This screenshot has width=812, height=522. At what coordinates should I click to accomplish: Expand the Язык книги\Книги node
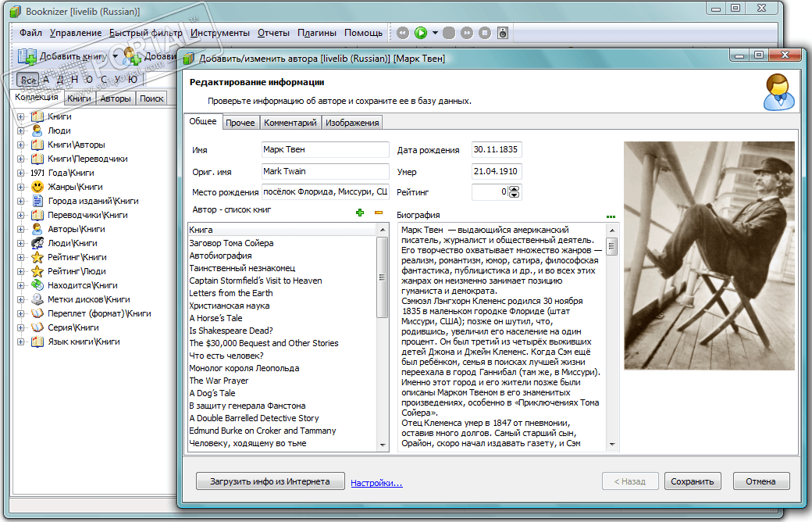click(x=21, y=341)
